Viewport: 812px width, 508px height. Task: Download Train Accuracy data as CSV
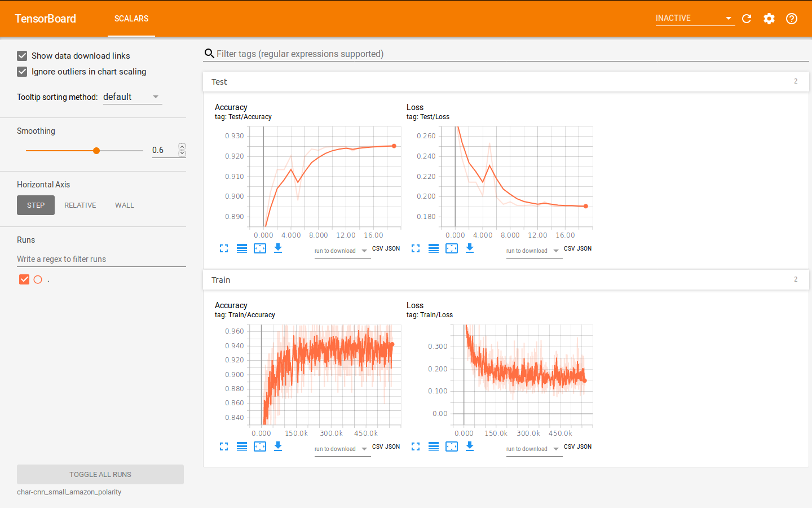tap(377, 446)
